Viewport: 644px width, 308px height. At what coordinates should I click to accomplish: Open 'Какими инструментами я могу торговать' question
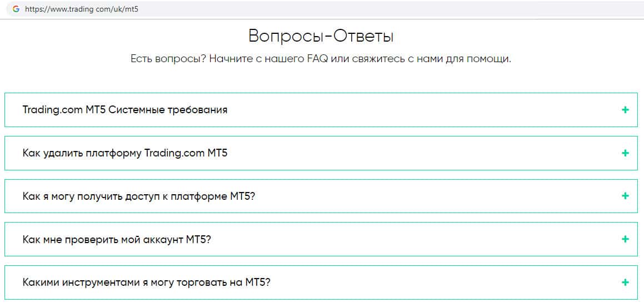146,282
